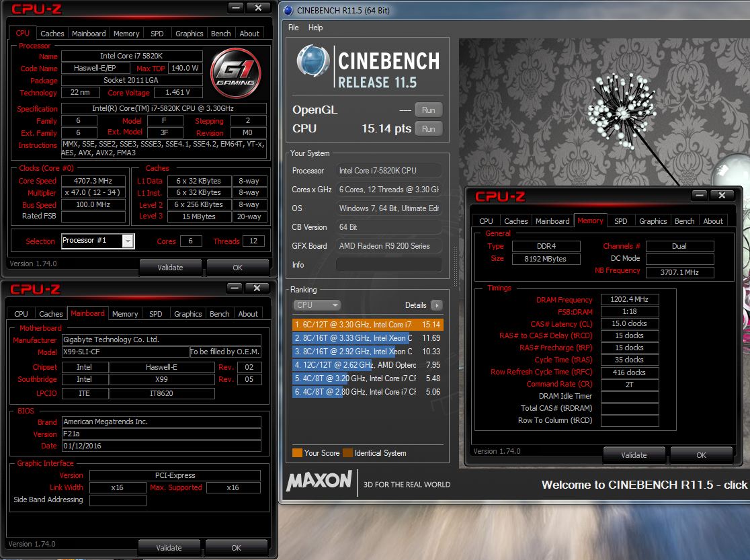Click the orange Your Score legend swatch
Image resolution: width=750 pixels, height=560 pixels.
click(297, 453)
